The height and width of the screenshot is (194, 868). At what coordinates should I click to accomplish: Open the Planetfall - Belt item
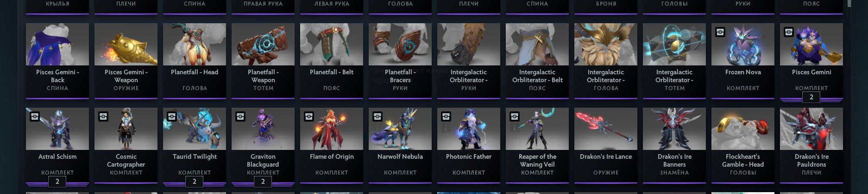[x=332, y=60]
